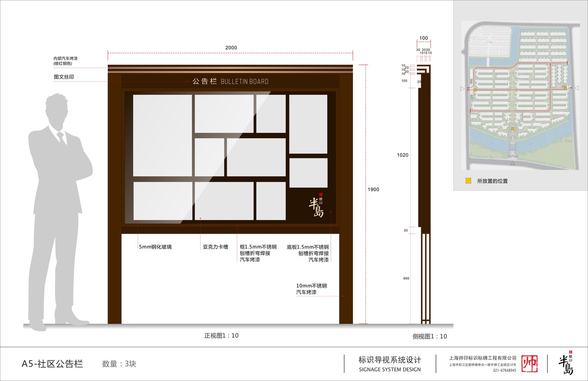Click the 标识导视系统设计 heading
Viewport: 588px width, 381px height.
tap(390, 360)
